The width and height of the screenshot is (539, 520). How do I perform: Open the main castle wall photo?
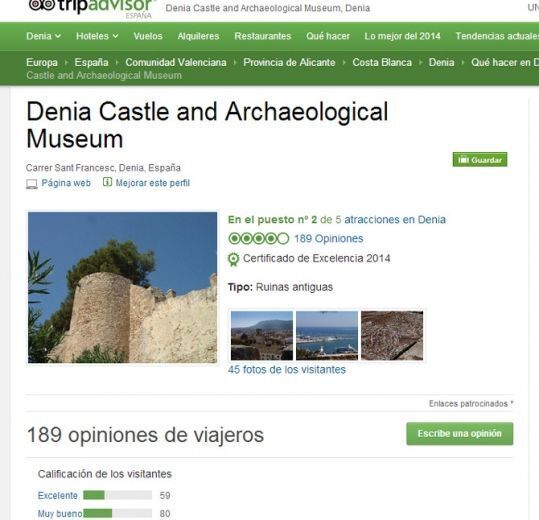(122, 287)
